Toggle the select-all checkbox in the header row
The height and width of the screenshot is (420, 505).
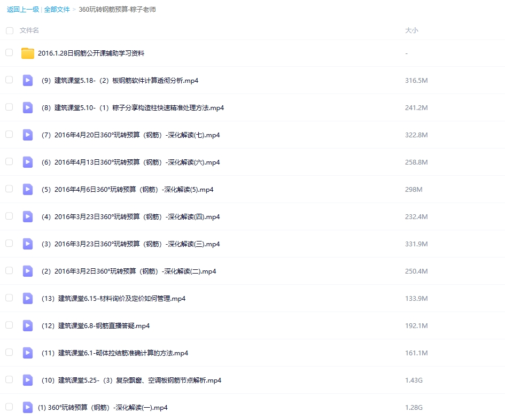point(9,30)
